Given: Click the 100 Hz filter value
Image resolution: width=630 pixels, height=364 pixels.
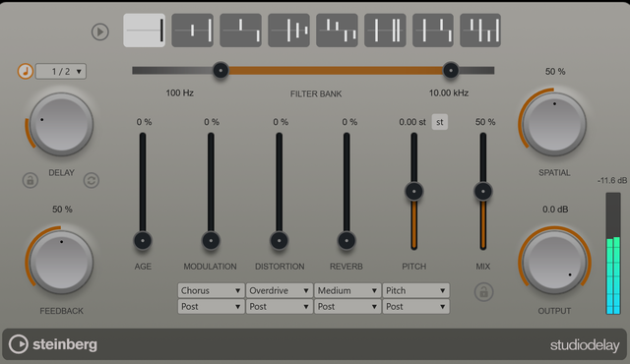Looking at the screenshot, I should pyautogui.click(x=179, y=93).
